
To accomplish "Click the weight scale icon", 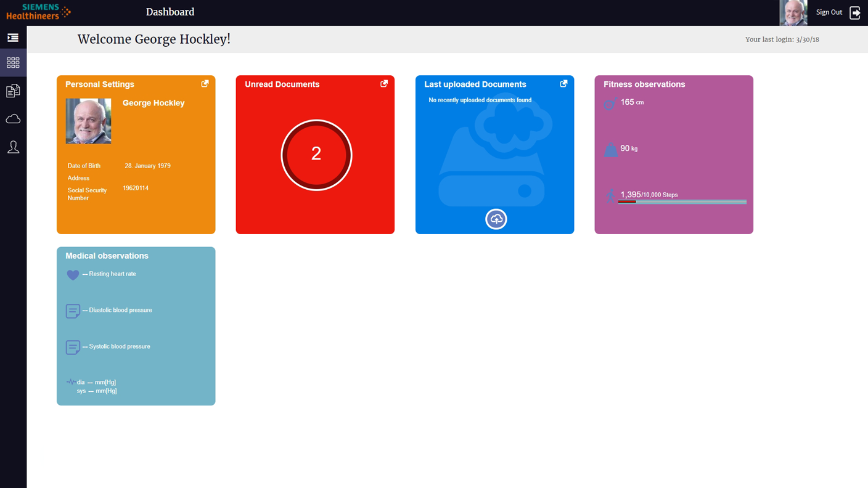I will (610, 150).
